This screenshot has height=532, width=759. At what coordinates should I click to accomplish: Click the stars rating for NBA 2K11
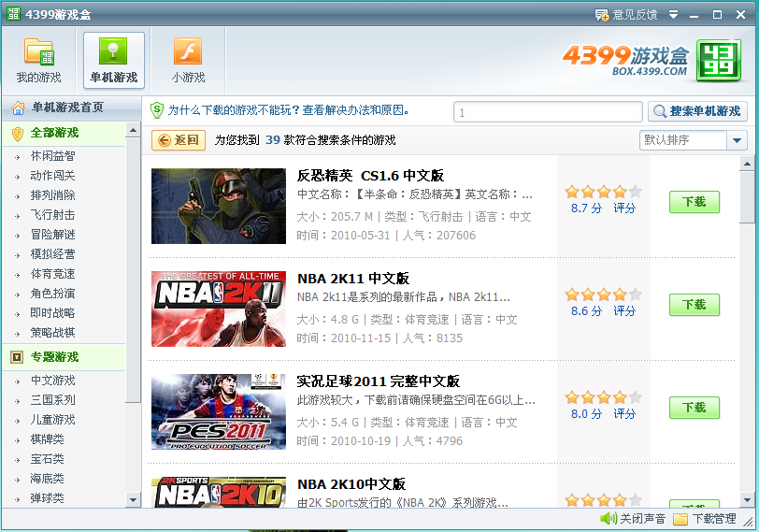pos(603,295)
